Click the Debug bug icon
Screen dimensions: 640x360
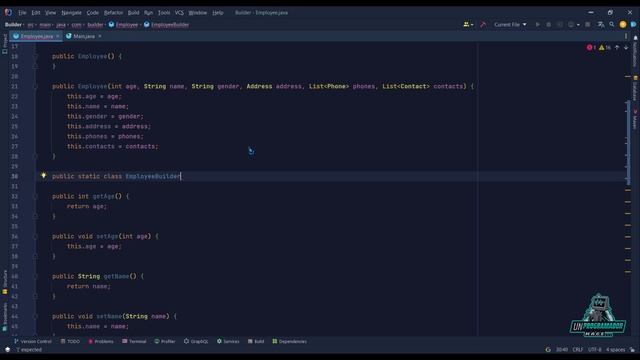point(549,24)
